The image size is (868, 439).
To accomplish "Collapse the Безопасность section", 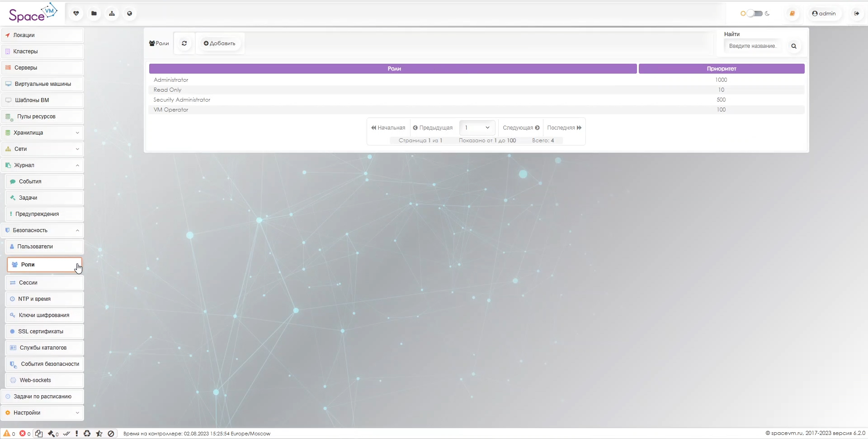I will coord(42,230).
